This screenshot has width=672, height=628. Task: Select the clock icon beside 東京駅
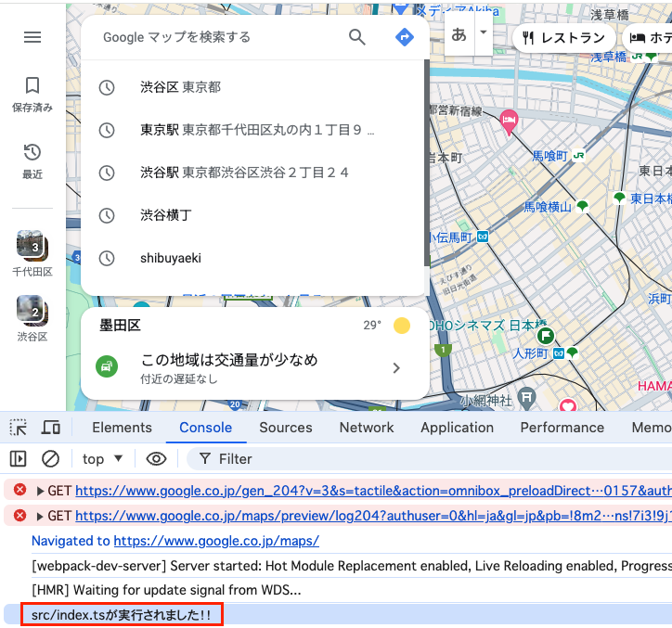(107, 130)
